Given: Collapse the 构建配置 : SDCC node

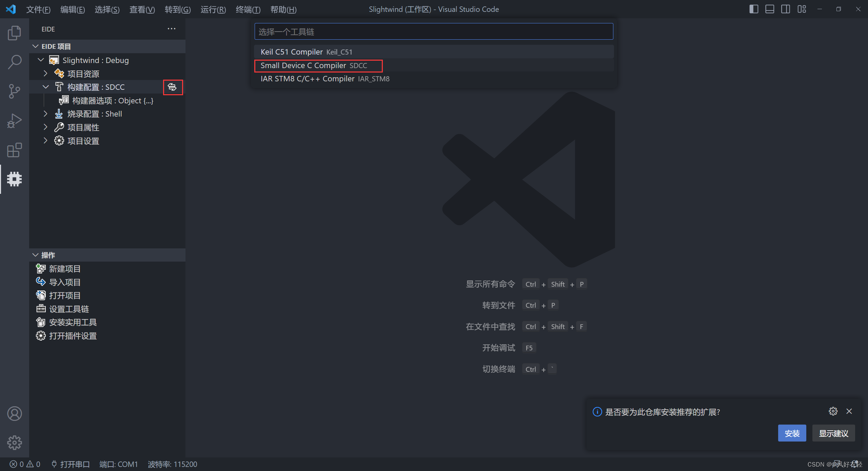Looking at the screenshot, I should click(x=45, y=87).
